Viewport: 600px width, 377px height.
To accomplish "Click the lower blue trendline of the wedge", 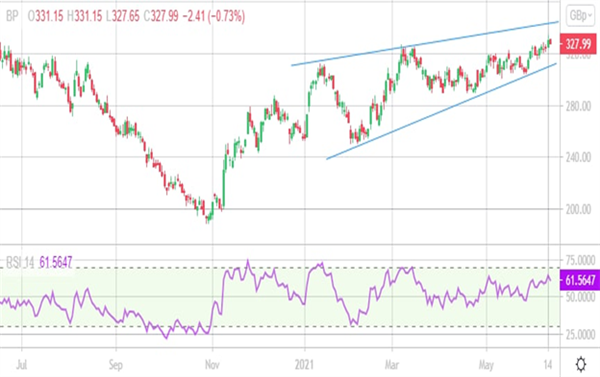I will pyautogui.click(x=441, y=111).
